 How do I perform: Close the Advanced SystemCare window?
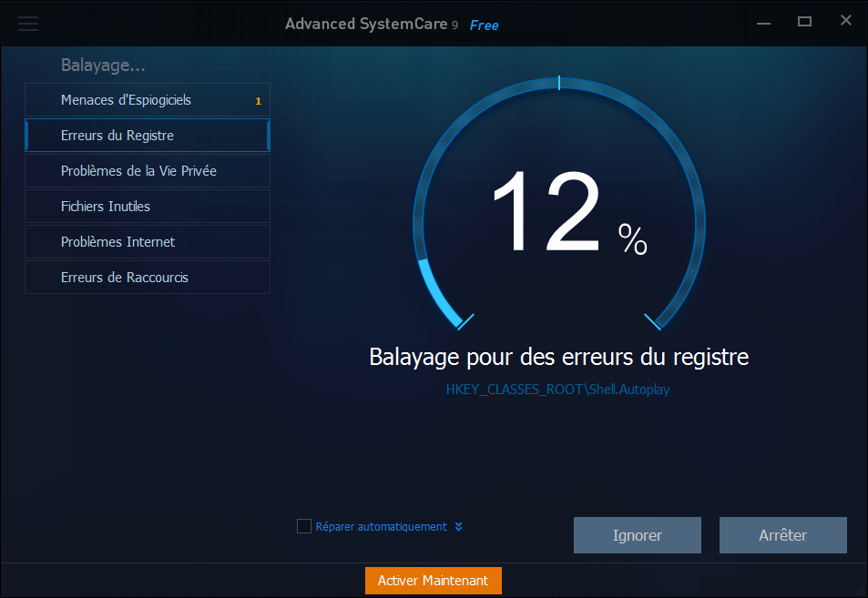845,20
